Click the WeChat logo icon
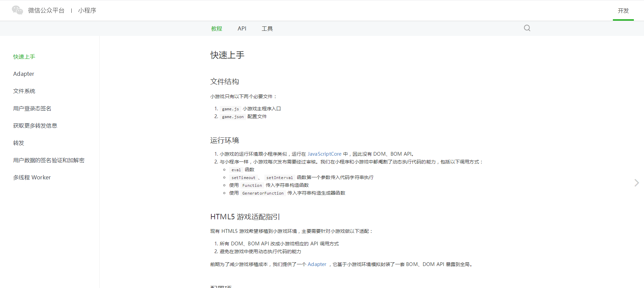The width and height of the screenshot is (644, 288). tap(17, 10)
